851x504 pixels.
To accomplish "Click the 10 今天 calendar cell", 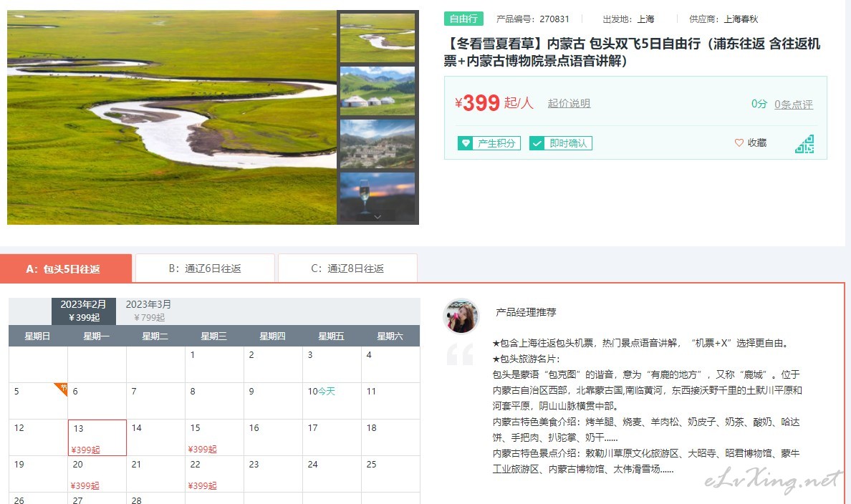I will (332, 401).
